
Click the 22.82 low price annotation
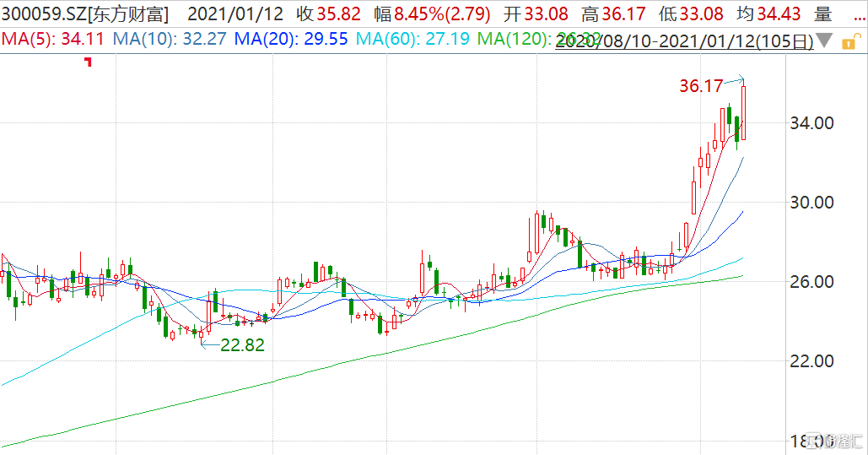click(242, 344)
